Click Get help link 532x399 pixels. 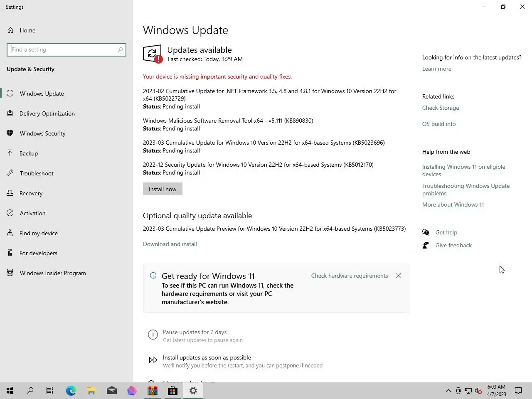446,232
